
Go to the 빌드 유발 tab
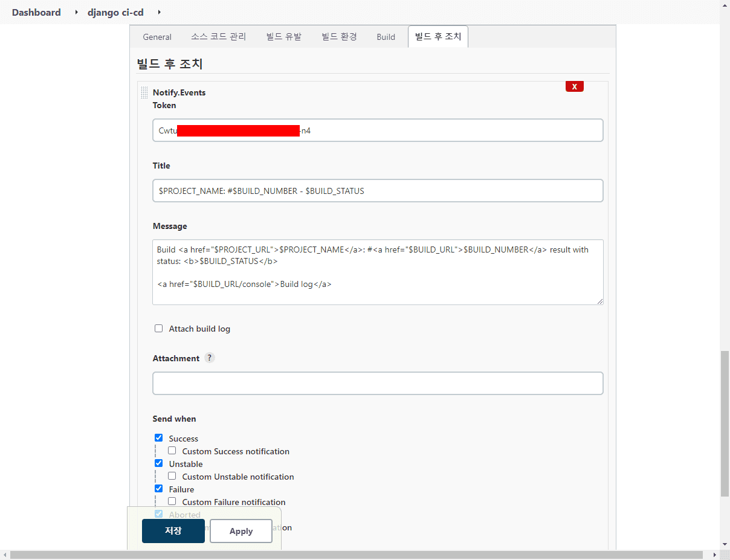coord(284,37)
